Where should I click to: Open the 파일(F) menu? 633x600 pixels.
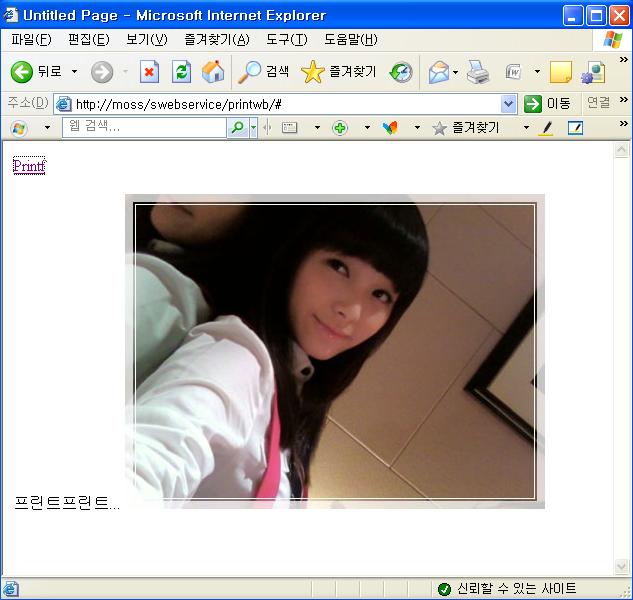[x=31, y=40]
